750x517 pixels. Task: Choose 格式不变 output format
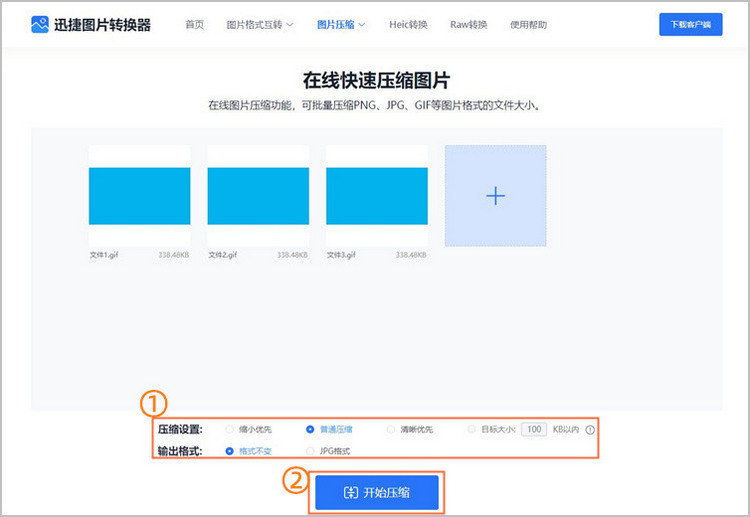pyautogui.click(x=230, y=451)
